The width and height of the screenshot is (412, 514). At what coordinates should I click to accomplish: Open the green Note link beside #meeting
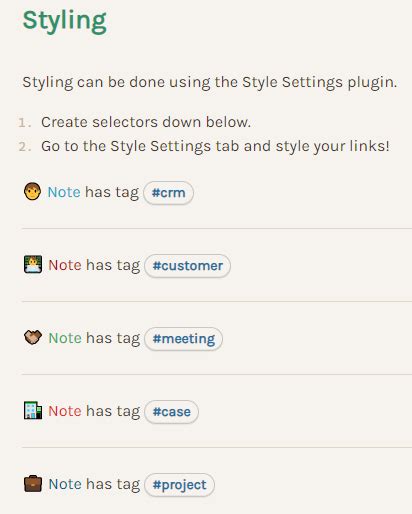click(65, 338)
